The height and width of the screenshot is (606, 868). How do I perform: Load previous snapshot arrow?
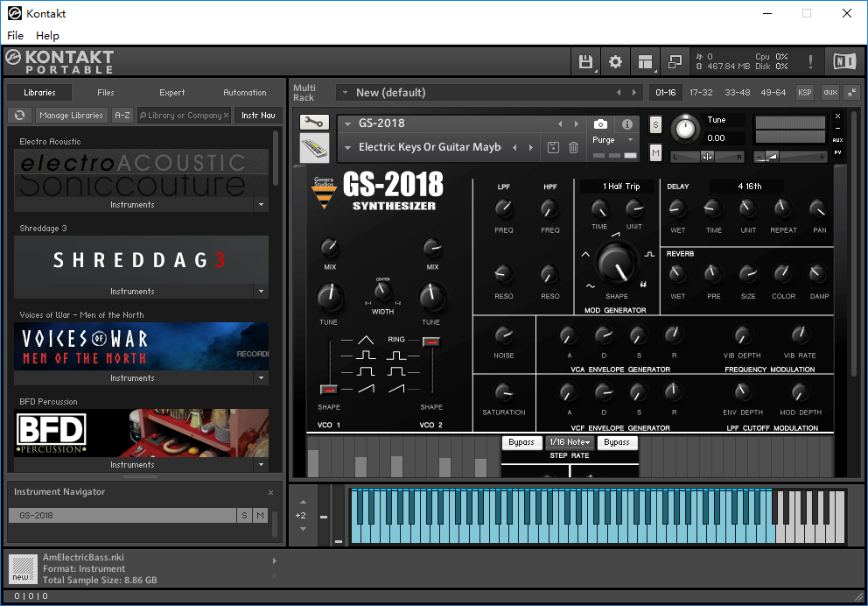click(514, 147)
